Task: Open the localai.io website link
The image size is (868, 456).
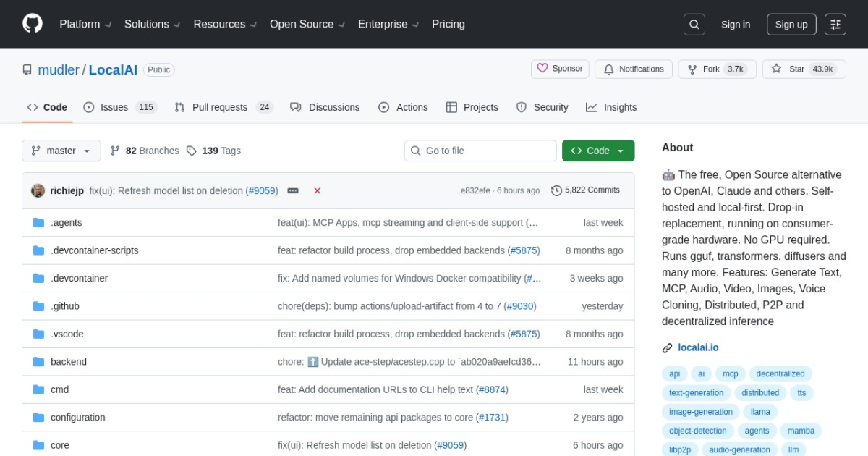Action: 698,347
